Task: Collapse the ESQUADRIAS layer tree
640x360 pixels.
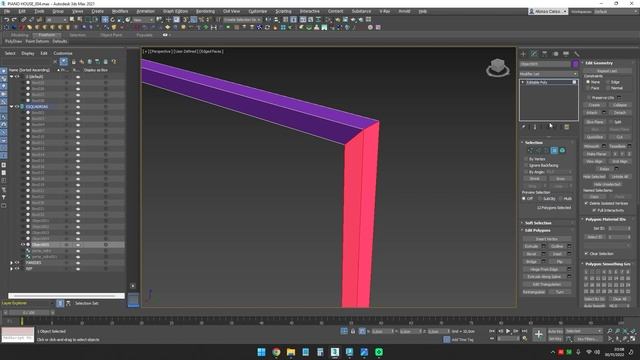Action: (11, 107)
